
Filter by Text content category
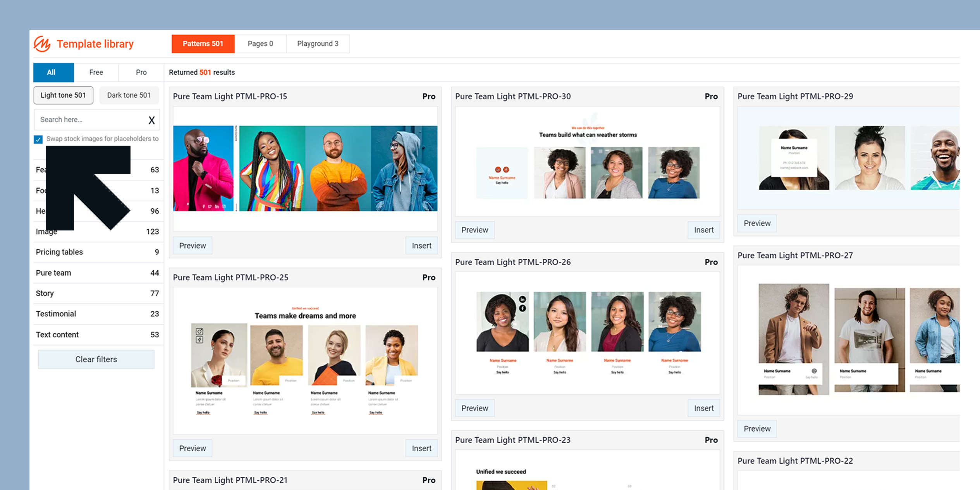click(x=98, y=335)
